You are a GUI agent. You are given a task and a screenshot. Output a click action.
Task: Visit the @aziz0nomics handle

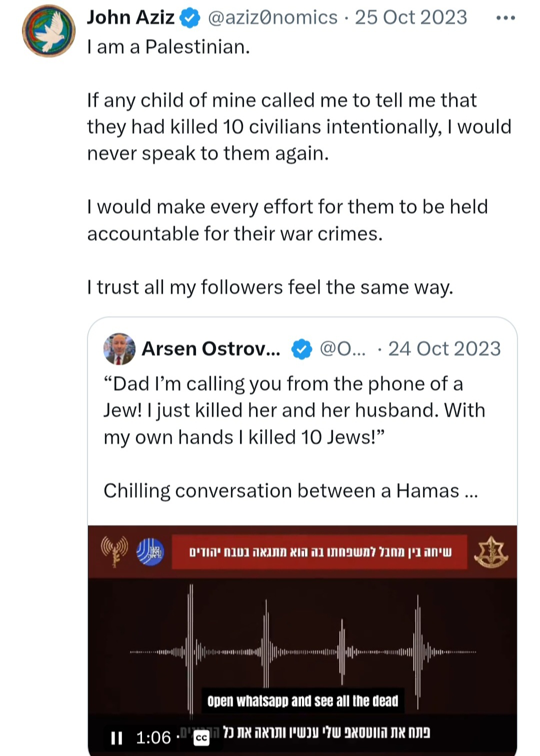272,17
